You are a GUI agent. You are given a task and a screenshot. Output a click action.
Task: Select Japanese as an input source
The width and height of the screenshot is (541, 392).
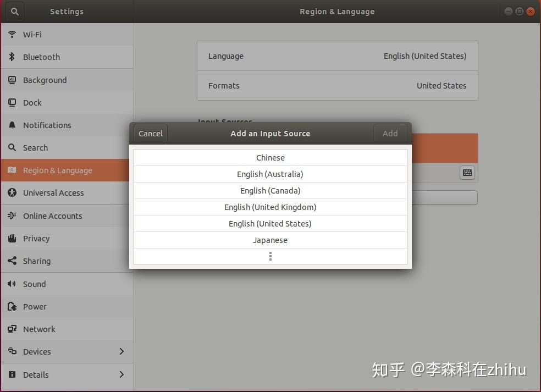click(270, 240)
